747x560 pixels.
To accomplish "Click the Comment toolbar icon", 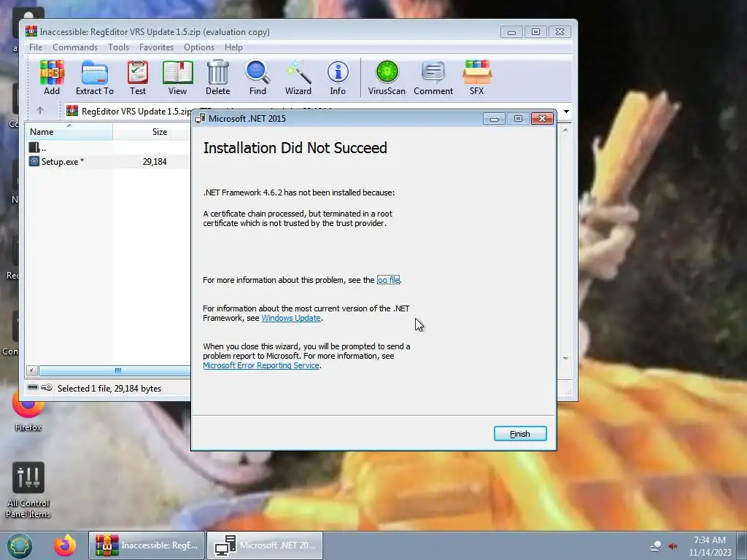I will (433, 77).
